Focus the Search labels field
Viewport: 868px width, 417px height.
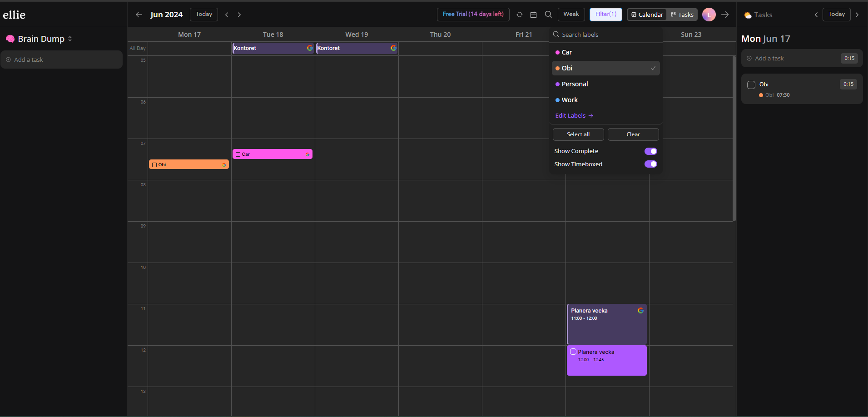tap(606, 35)
